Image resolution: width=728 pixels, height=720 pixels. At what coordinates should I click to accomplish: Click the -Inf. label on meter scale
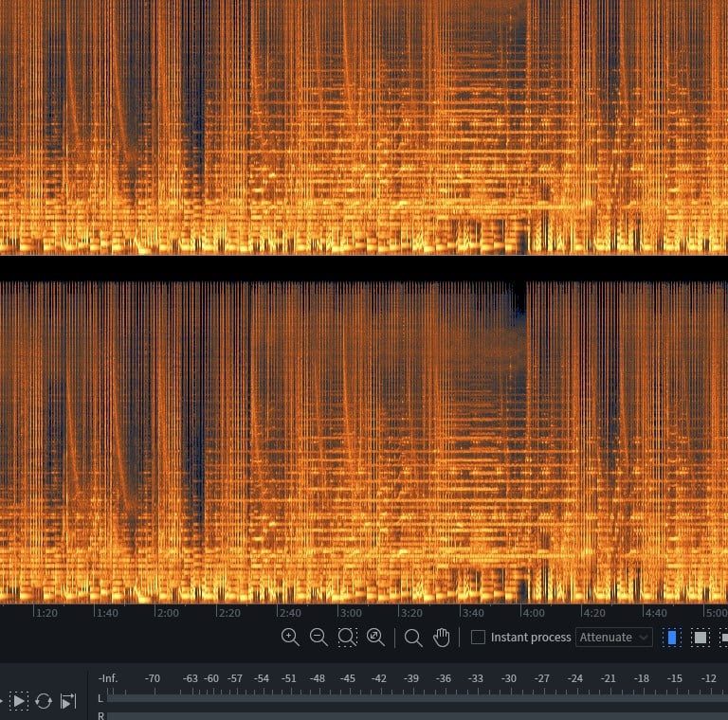(x=108, y=678)
